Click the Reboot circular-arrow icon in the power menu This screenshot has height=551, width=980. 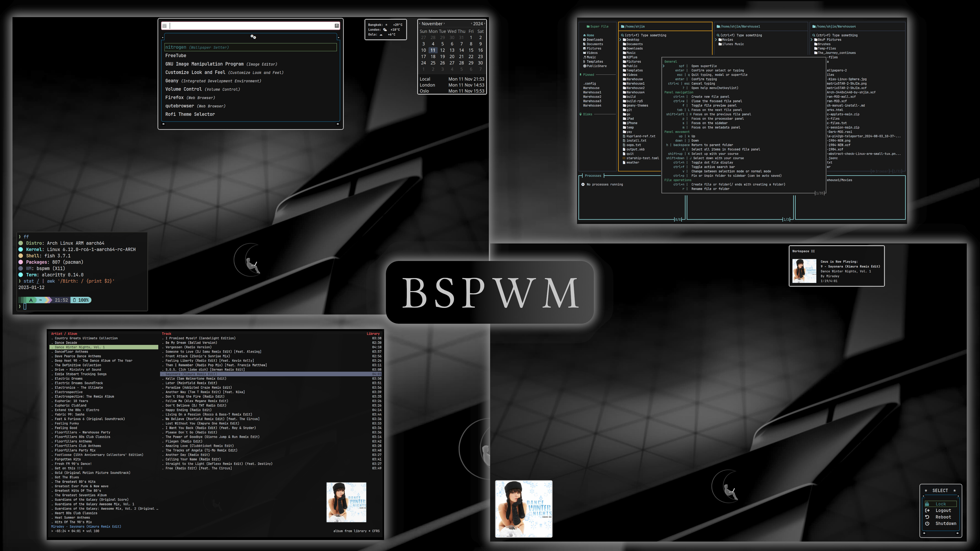pyautogui.click(x=927, y=517)
